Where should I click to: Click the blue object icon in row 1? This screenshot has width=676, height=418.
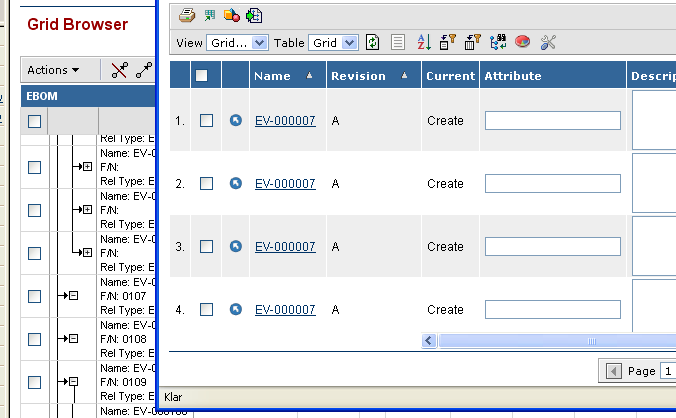[235, 120]
